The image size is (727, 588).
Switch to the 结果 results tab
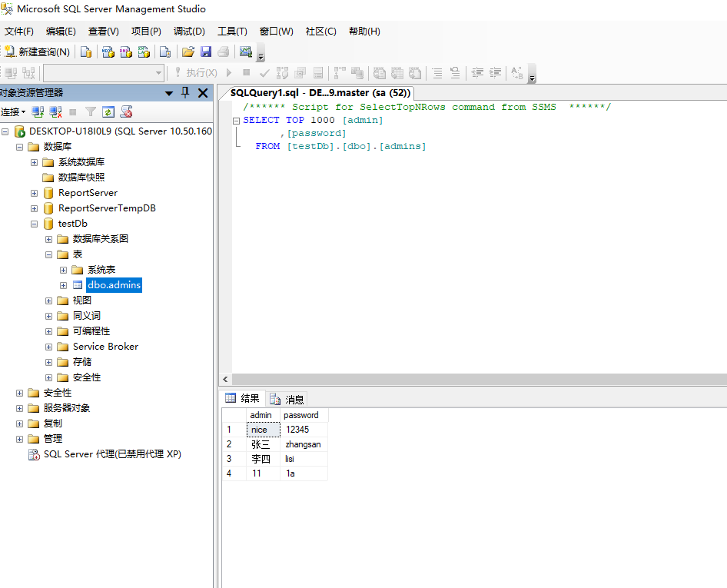tap(243, 398)
